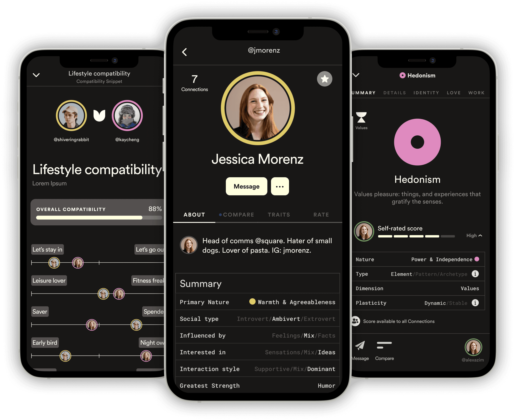Tap the three-dot menu icon on profile
Image resolution: width=516 pixels, height=420 pixels.
tap(280, 186)
